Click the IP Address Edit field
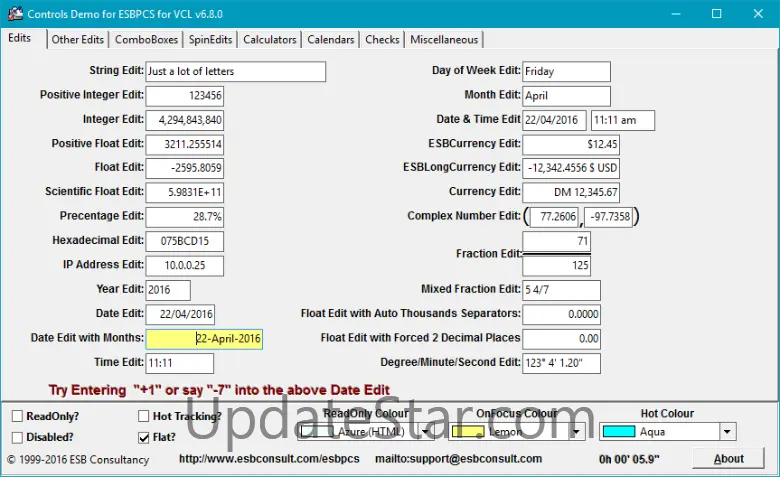780x477 pixels. (185, 266)
